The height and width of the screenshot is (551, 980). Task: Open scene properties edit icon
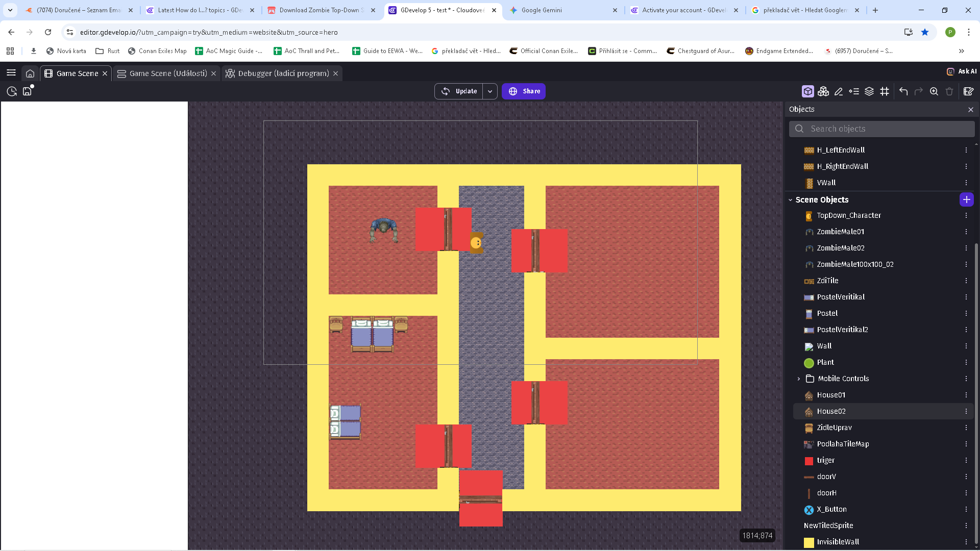coord(968,91)
